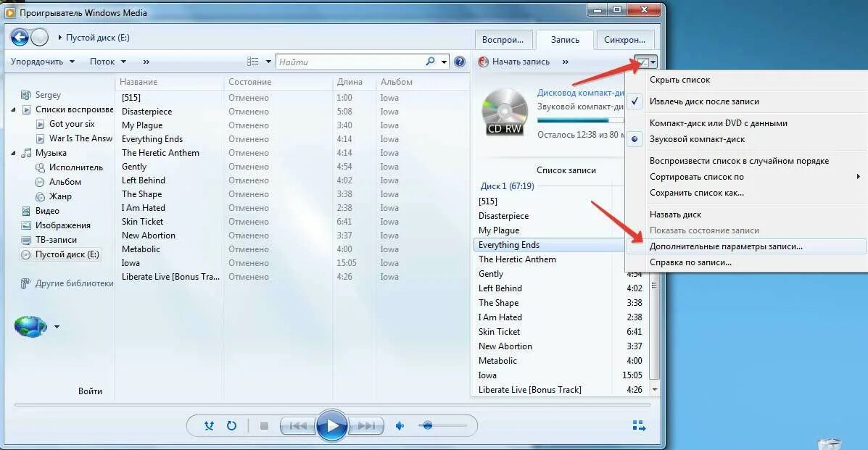
Task: Open the Поток dropdown menu
Action: click(x=108, y=62)
